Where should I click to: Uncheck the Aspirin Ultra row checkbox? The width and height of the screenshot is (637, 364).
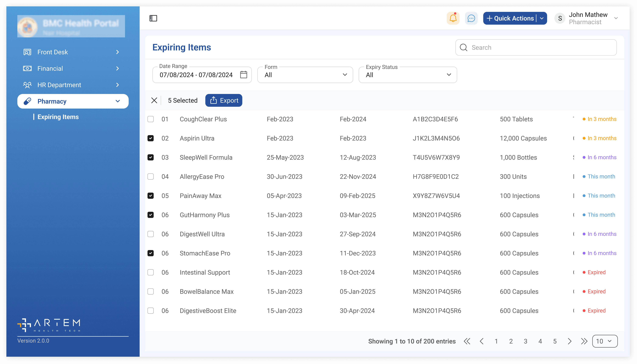(x=151, y=138)
